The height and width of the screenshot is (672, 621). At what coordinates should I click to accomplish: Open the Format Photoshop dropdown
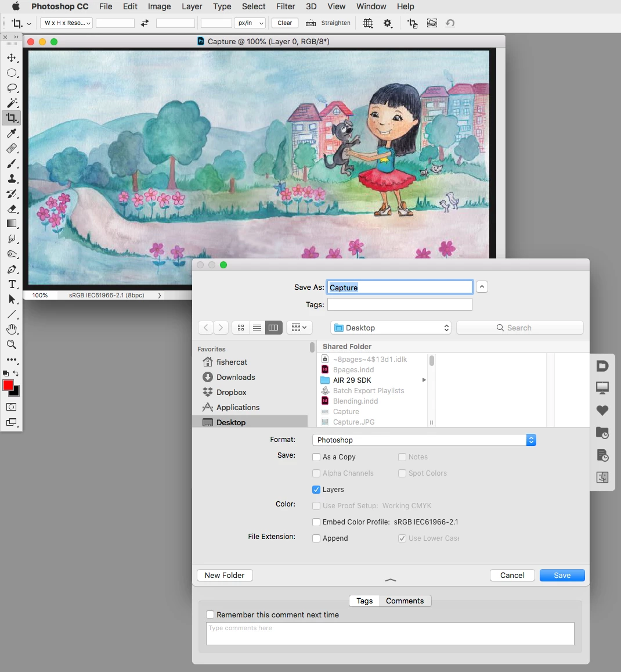pyautogui.click(x=424, y=440)
